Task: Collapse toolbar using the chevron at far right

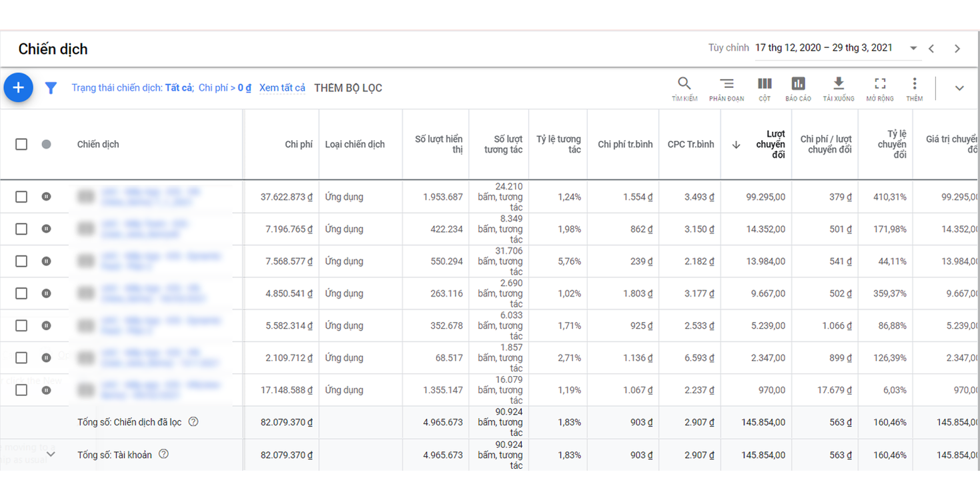Action: click(959, 88)
